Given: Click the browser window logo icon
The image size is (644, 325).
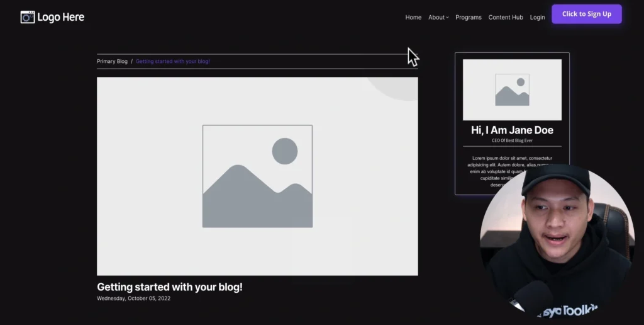Looking at the screenshot, I should pos(28,17).
